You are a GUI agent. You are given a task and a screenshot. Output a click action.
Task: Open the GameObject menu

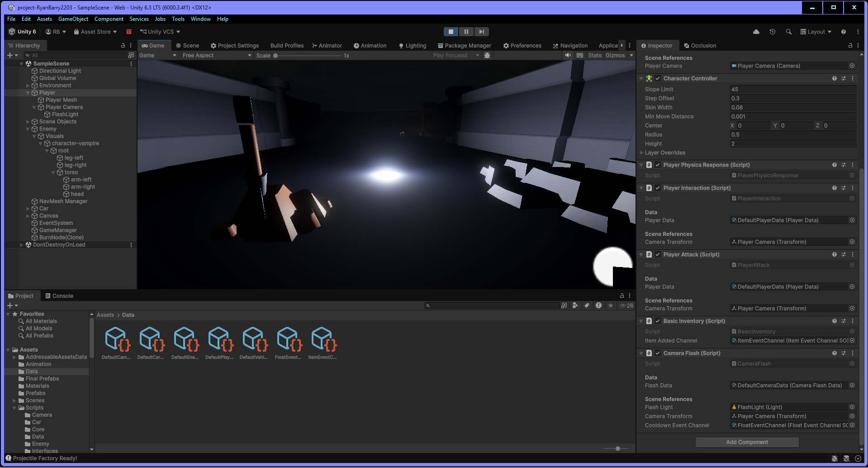tap(73, 19)
